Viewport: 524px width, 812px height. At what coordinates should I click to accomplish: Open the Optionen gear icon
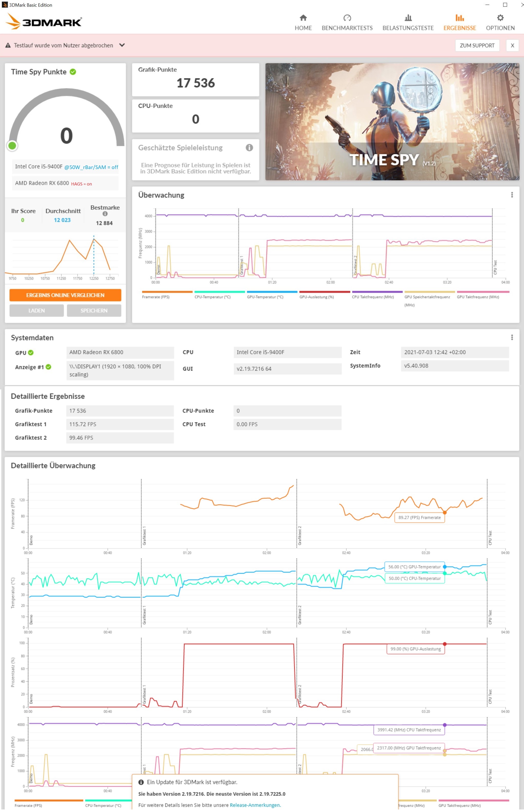(x=500, y=18)
